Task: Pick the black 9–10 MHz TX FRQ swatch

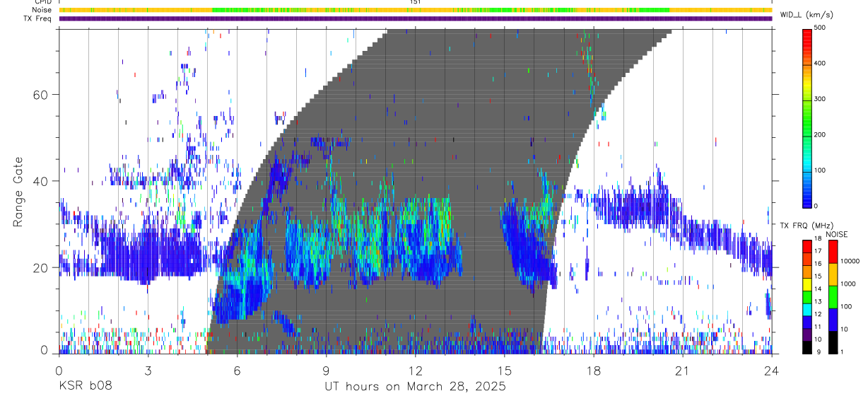Action: 807,347
